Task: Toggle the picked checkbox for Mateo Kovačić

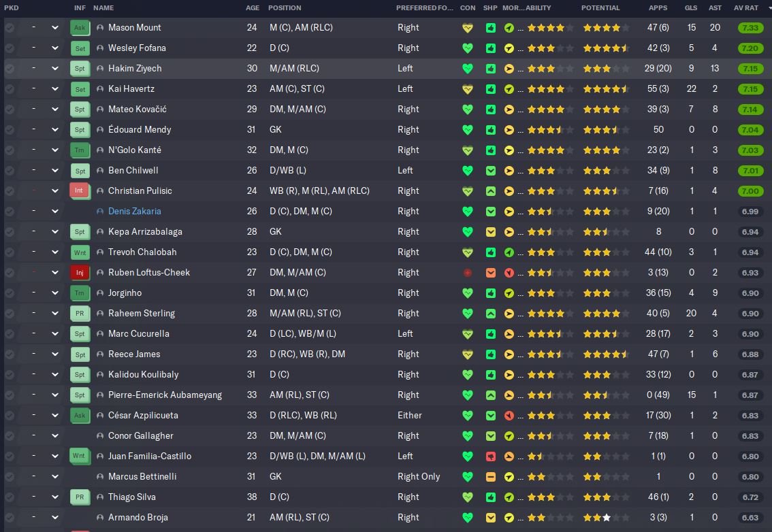Action: point(10,110)
